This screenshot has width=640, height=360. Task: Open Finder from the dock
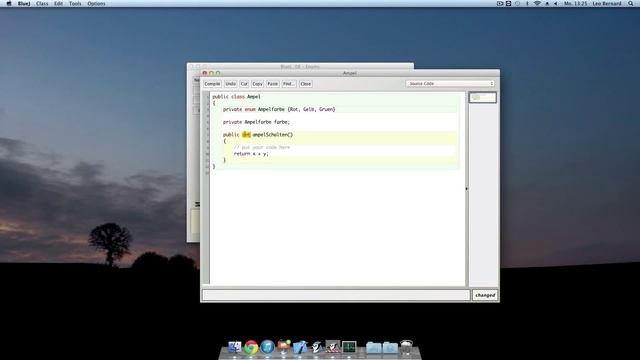tap(235, 347)
